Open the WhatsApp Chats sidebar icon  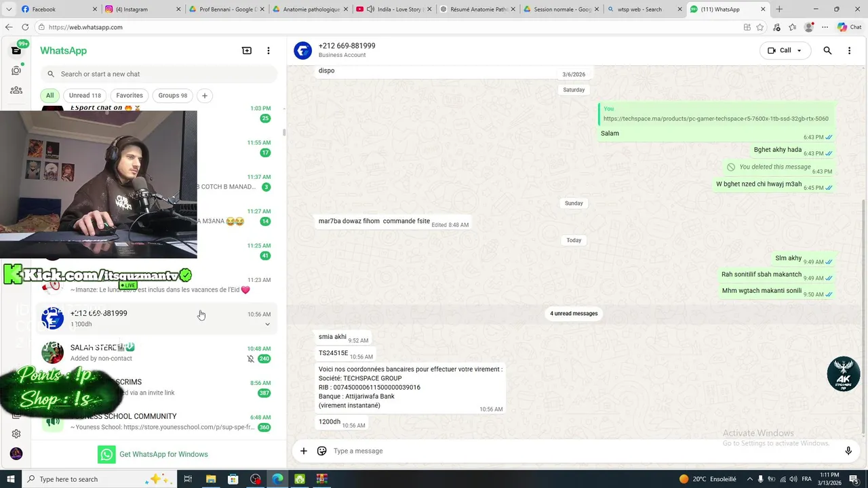tap(16, 51)
